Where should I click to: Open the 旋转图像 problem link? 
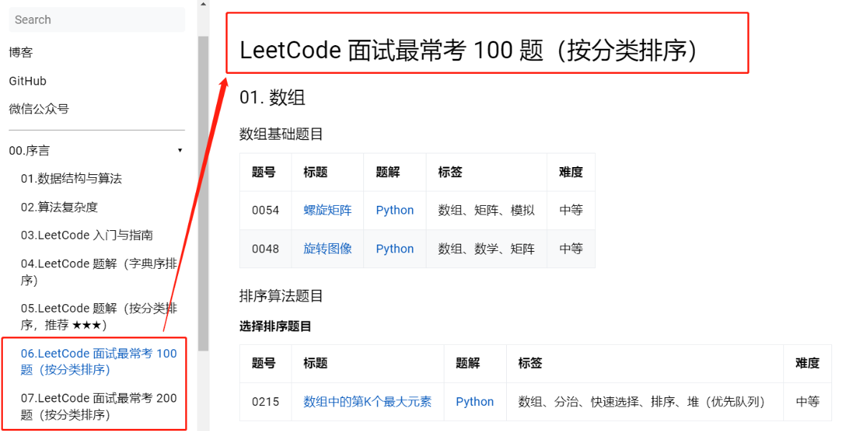click(x=327, y=249)
